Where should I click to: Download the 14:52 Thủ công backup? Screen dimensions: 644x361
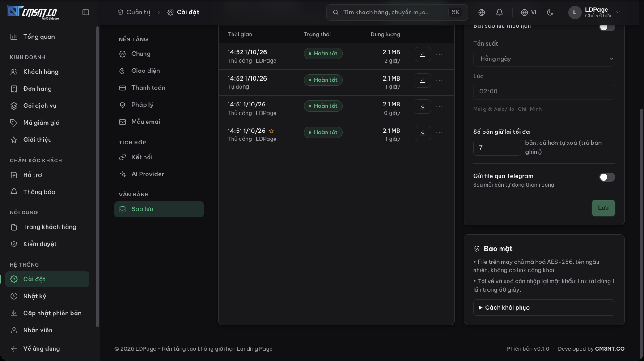click(x=423, y=54)
